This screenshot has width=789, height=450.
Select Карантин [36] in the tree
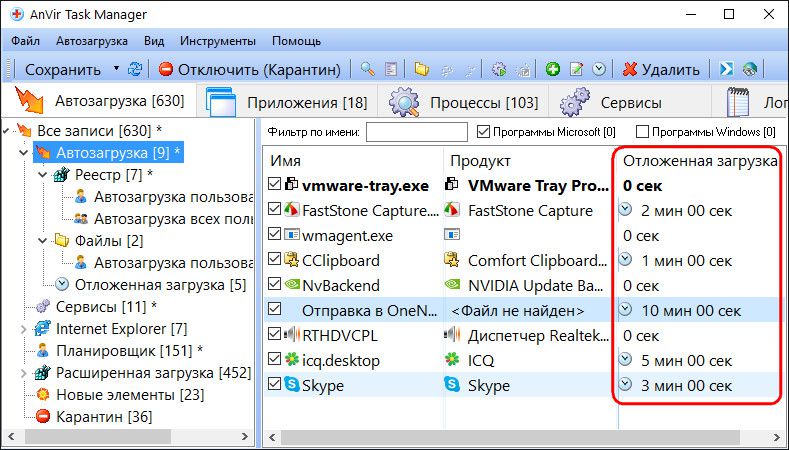(x=89, y=416)
